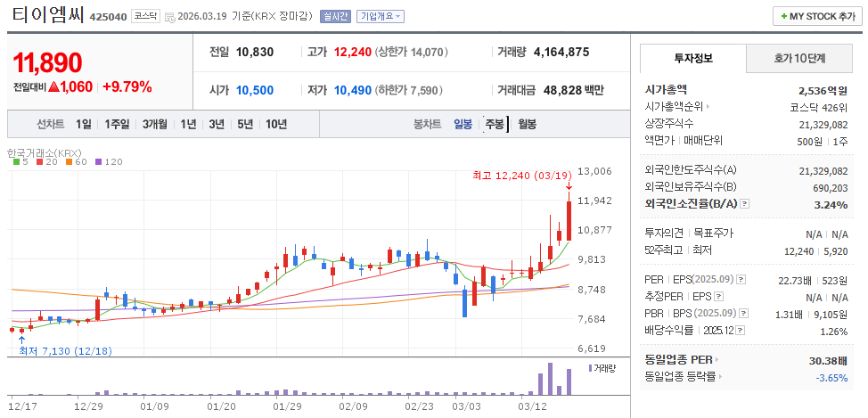The image size is (868, 418).
Task: Click the 동일업종 등락률 value -3.65%
Action: [831, 378]
